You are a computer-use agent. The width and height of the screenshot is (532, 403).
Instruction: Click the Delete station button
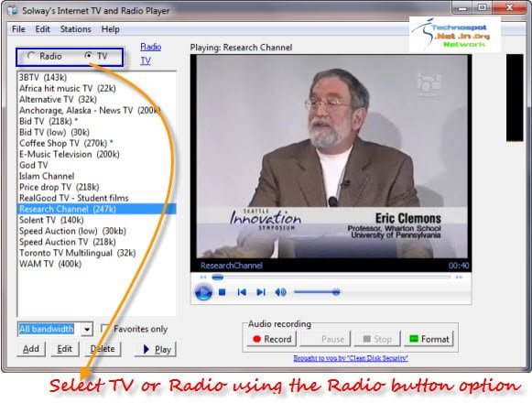[x=103, y=349]
